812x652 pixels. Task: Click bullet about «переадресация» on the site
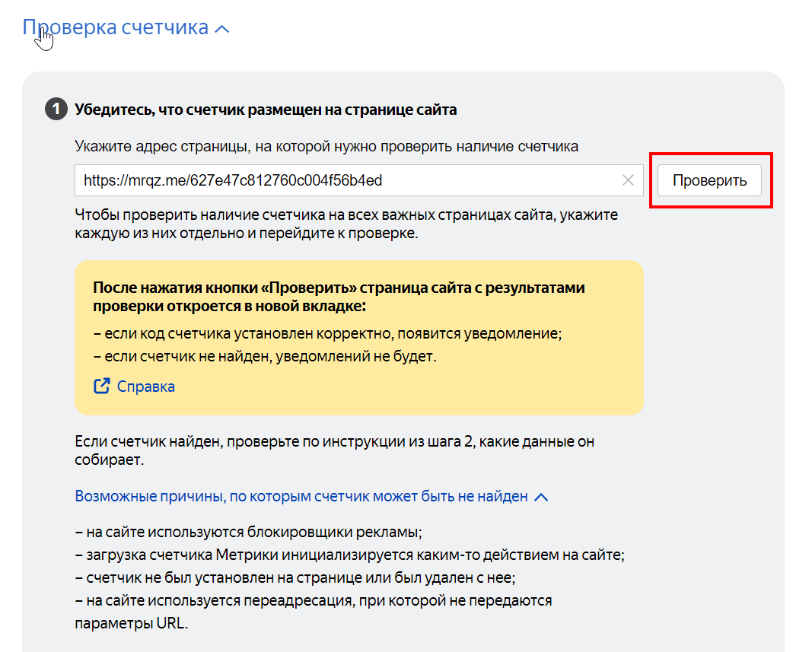point(314,612)
